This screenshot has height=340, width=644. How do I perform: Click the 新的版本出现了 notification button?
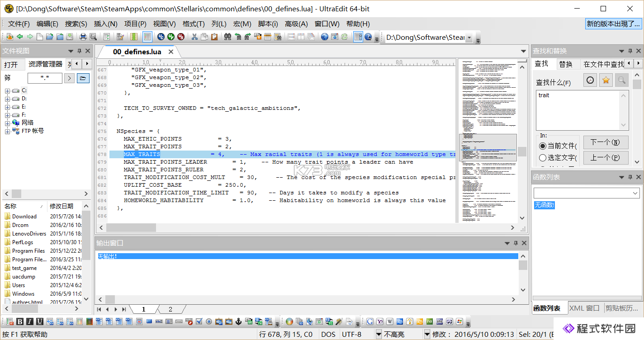pyautogui.click(x=613, y=24)
